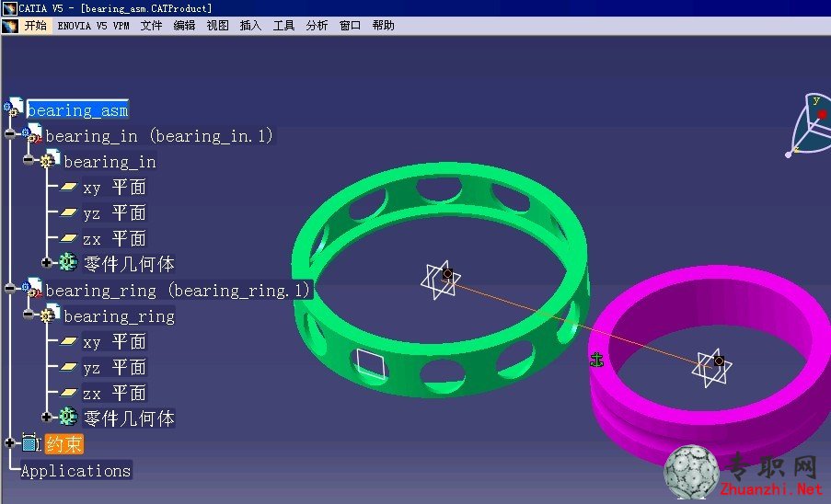Collapse bearing_in (bearing_in.1) node
Screen dimensions: 831x504
click(x=9, y=133)
